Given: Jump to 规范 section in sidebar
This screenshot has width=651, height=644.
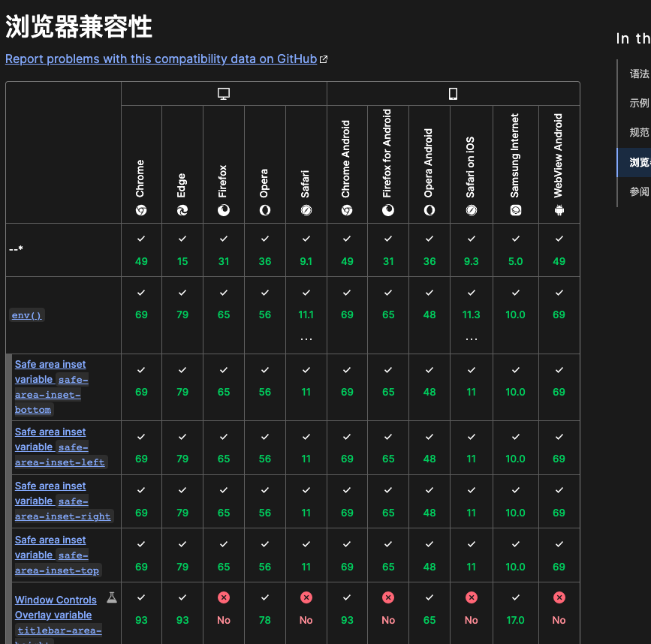Looking at the screenshot, I should click(640, 132).
